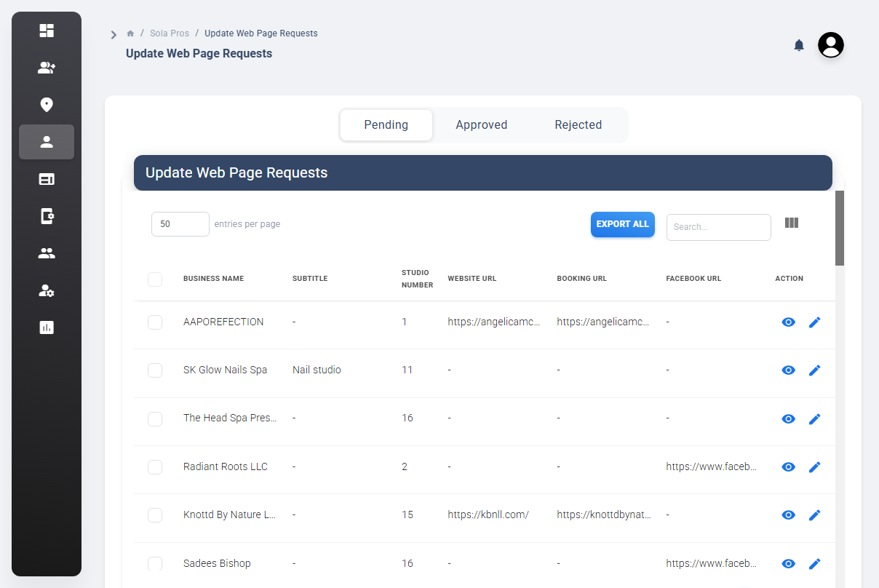The image size is (879, 588).
Task: View the AAPOREFECTION request with eye icon
Action: [788, 322]
